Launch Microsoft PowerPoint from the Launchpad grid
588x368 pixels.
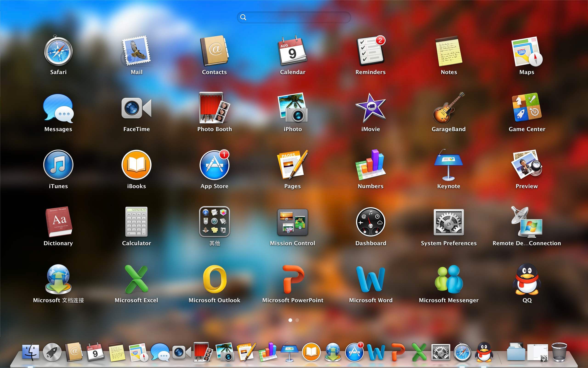293,279
